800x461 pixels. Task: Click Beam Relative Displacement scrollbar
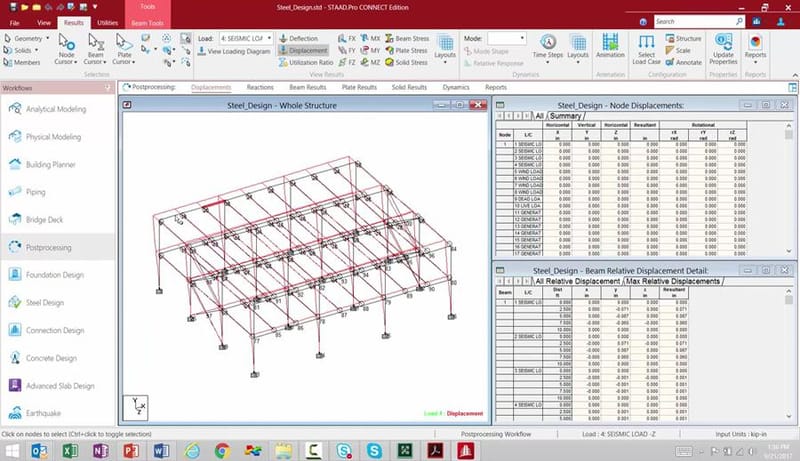[789, 353]
